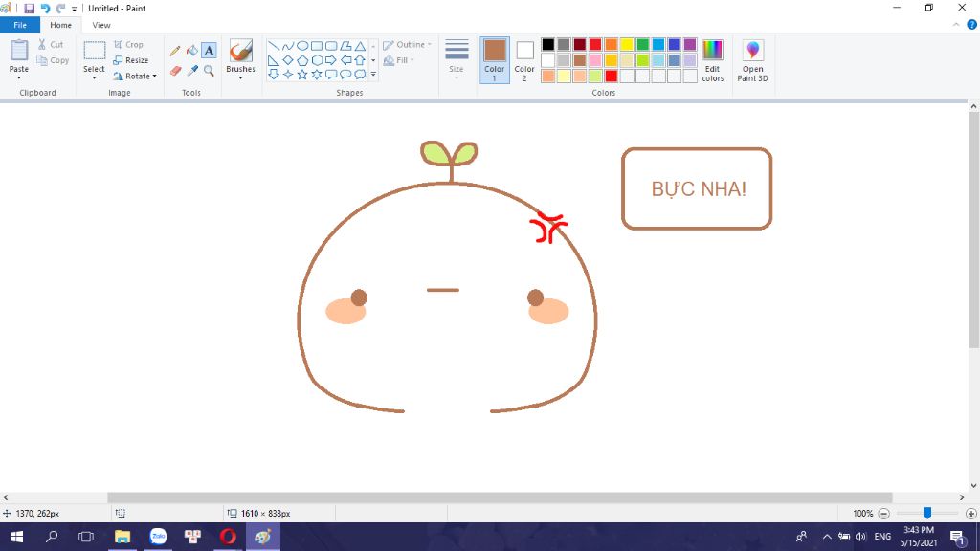Choose the Hexagon shape
The width and height of the screenshot is (980, 551).
click(317, 60)
